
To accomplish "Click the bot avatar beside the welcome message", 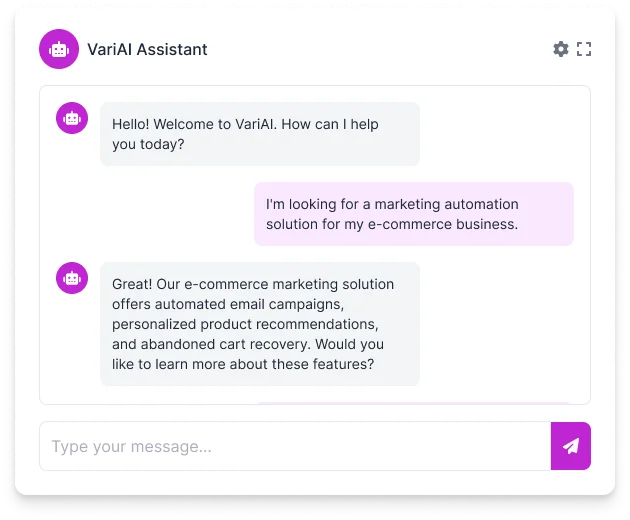I will [71, 118].
